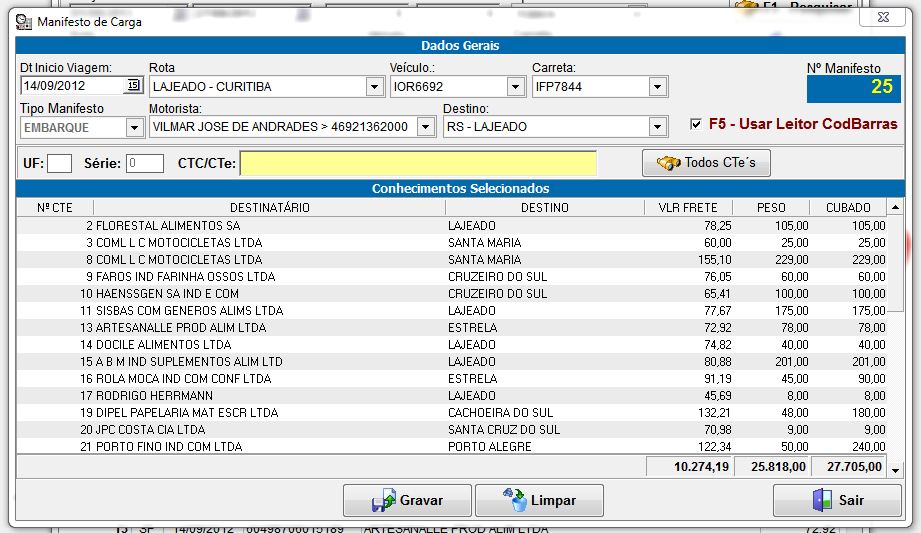Select ROLA MOCA IND COM CONF row

(452, 379)
